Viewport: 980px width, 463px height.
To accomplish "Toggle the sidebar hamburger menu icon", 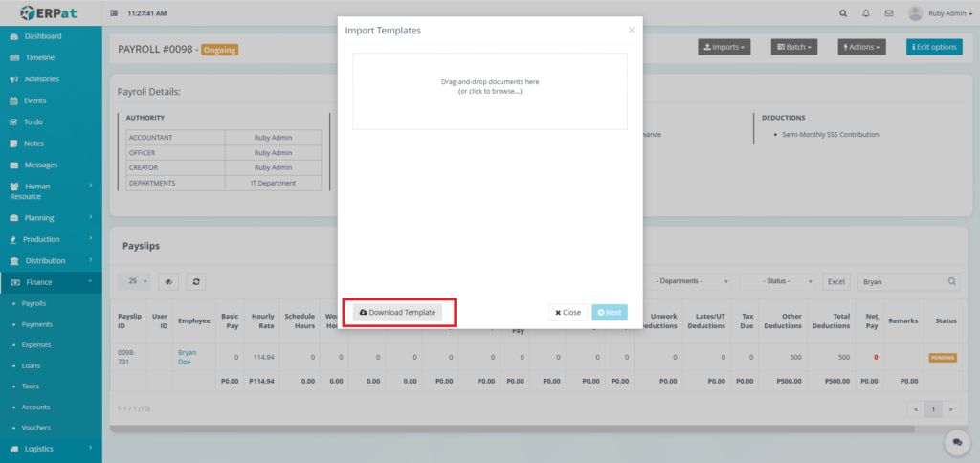I will pos(114,13).
